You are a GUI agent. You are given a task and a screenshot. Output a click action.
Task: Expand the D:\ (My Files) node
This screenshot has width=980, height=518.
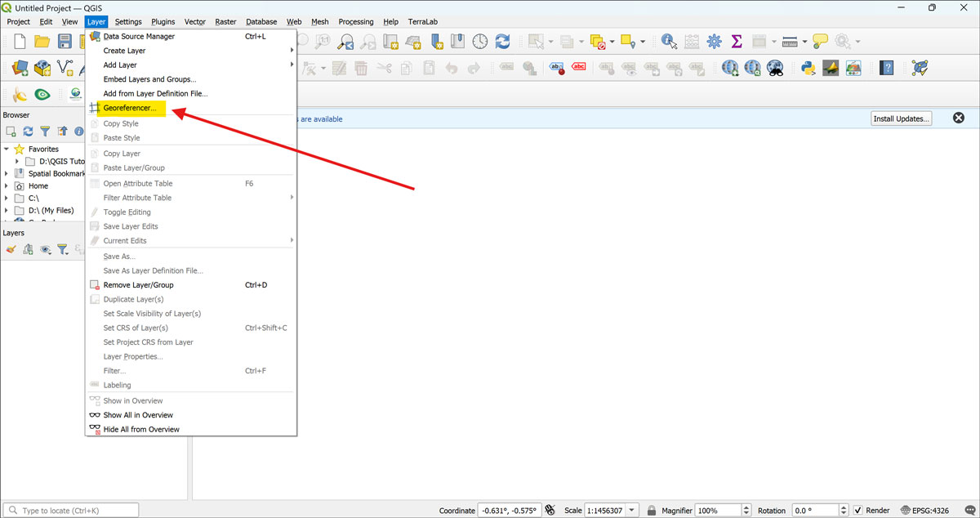click(x=7, y=210)
